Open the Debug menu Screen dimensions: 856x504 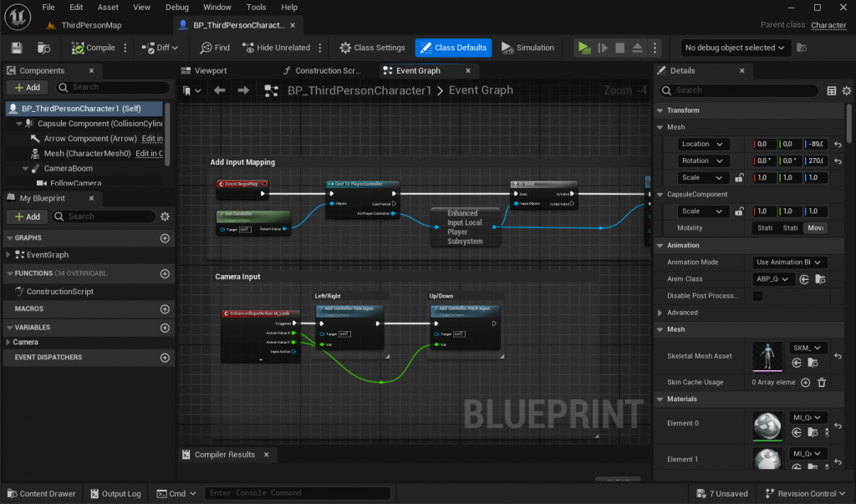pyautogui.click(x=177, y=7)
